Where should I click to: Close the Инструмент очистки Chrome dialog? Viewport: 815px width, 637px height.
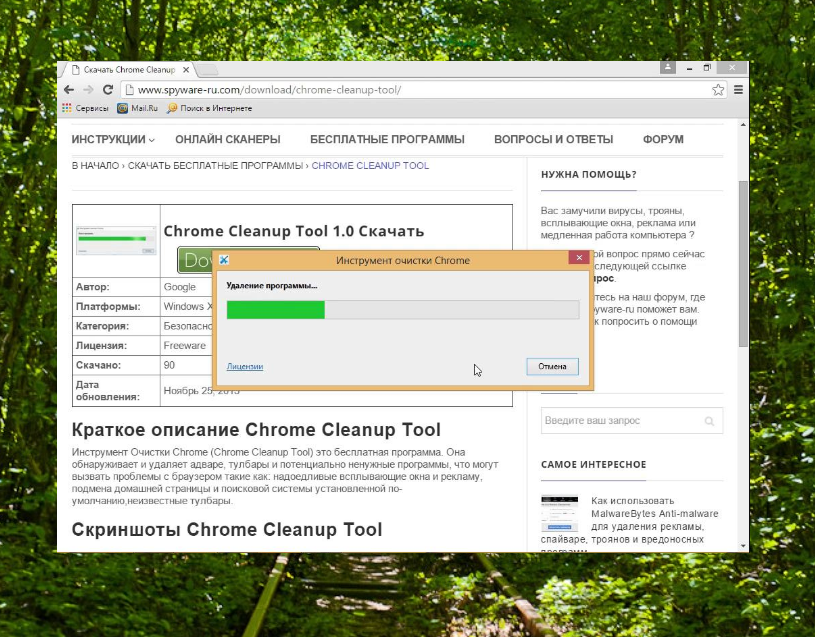coord(579,258)
